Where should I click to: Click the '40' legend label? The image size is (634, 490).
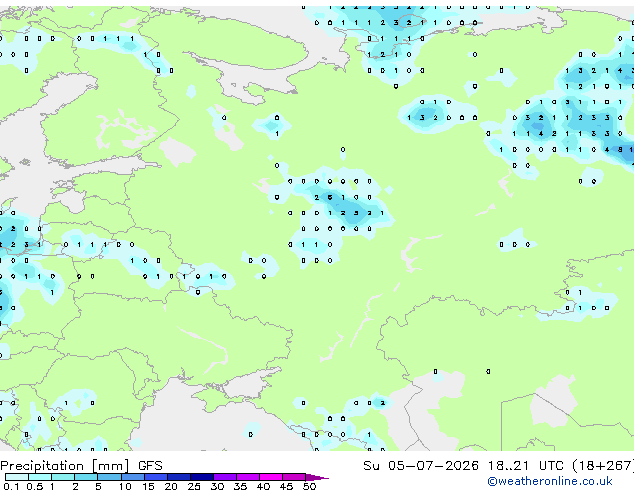[263, 486]
